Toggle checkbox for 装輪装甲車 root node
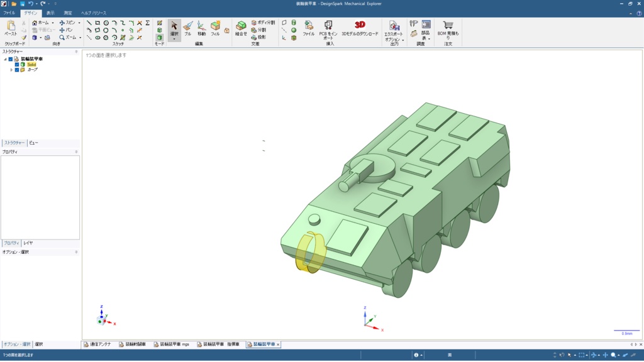The image size is (644, 362). tap(11, 59)
